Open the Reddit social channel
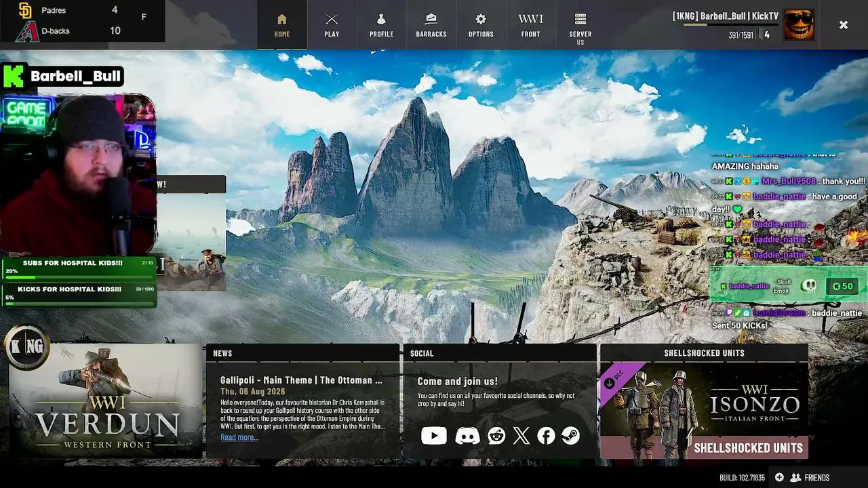Screen dimensions: 868x488 pyautogui.click(x=496, y=436)
